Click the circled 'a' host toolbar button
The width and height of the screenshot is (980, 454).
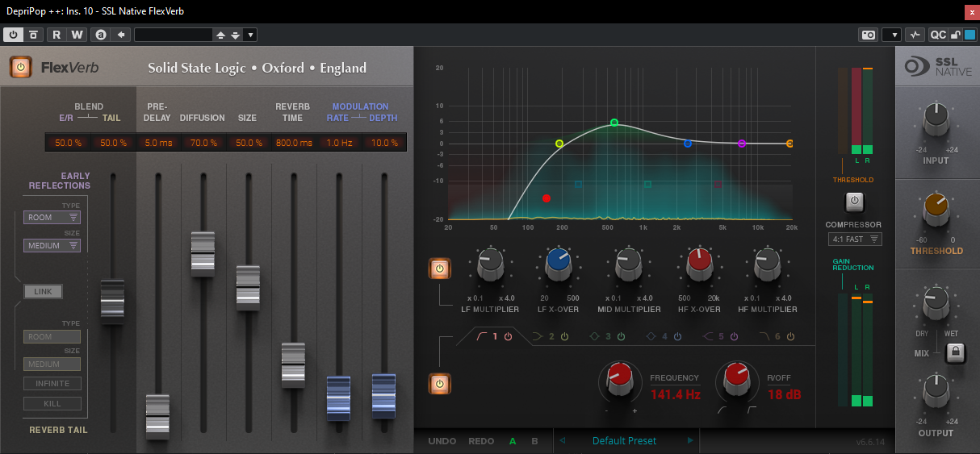point(100,35)
